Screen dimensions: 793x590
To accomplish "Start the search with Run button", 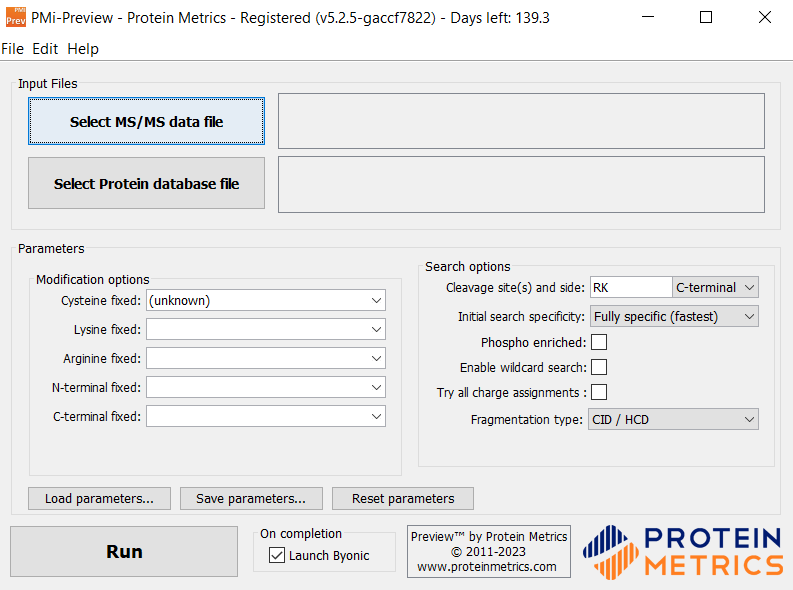I will (124, 552).
